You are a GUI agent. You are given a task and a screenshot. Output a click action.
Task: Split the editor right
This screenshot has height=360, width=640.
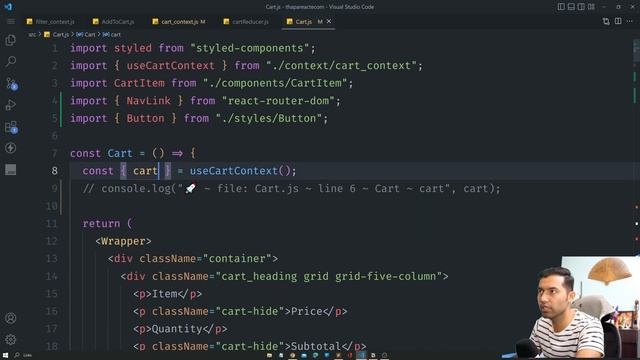click(618, 21)
